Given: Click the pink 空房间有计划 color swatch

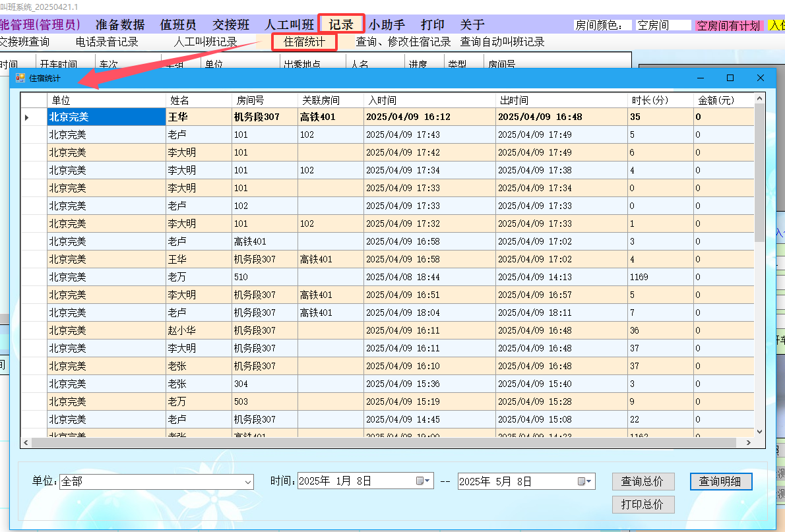Looking at the screenshot, I should 728,26.
